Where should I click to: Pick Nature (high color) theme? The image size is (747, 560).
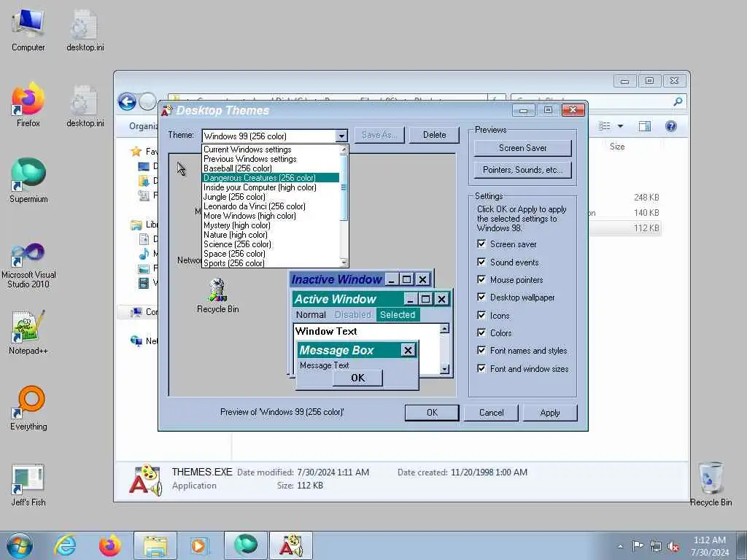tap(271, 236)
